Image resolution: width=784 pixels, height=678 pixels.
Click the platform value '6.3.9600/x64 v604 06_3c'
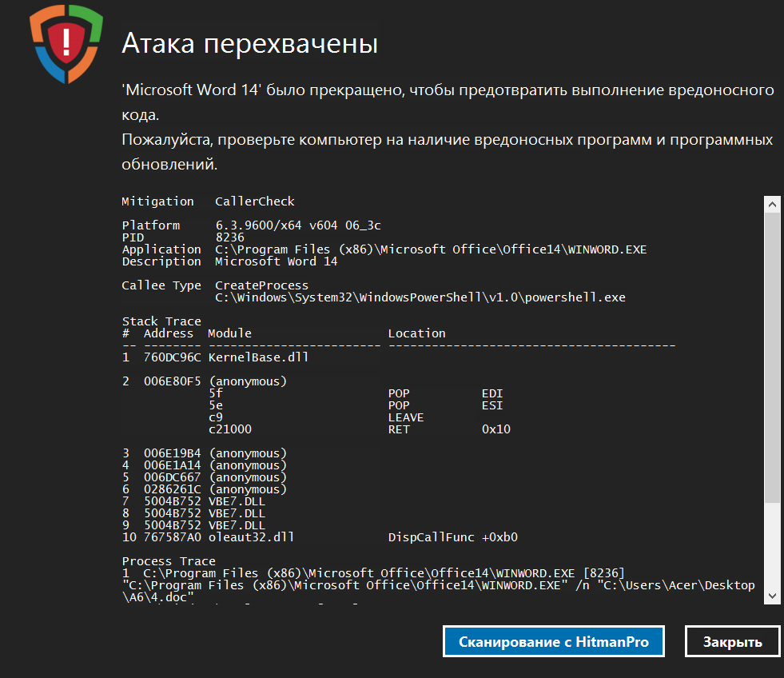(298, 225)
